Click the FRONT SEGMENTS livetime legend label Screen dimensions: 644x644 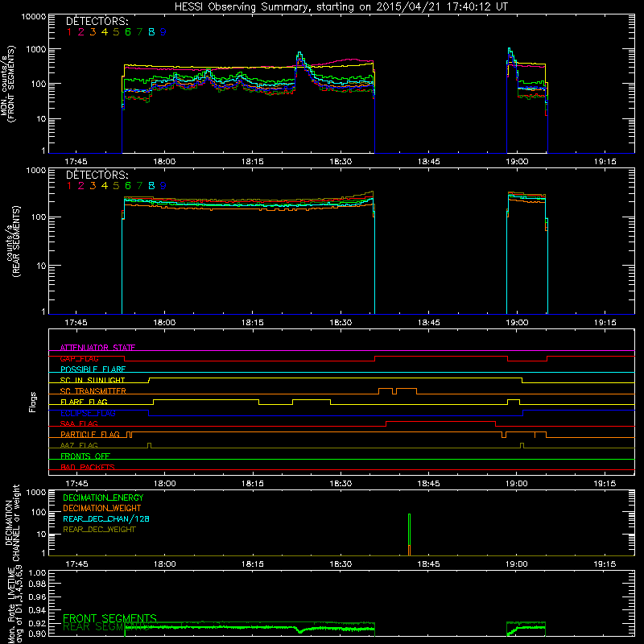click(x=109, y=618)
